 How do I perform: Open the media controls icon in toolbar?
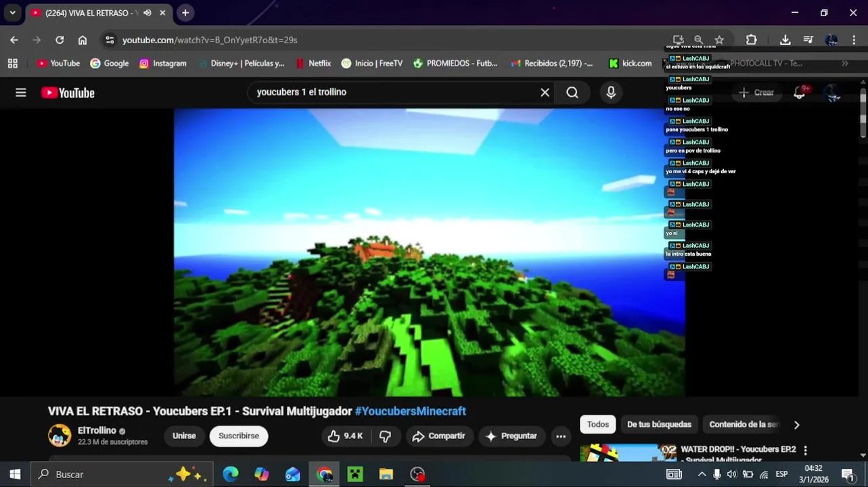coord(808,40)
